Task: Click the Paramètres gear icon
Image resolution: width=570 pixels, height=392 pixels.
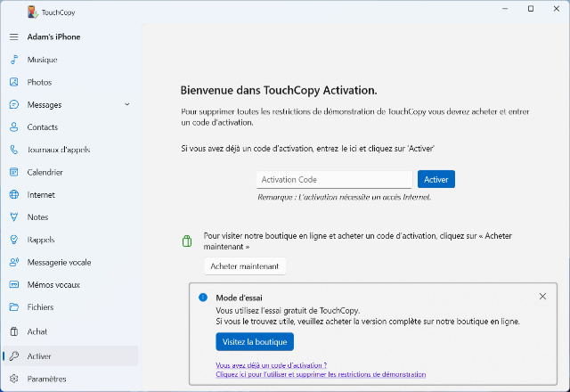Action: tap(14, 379)
